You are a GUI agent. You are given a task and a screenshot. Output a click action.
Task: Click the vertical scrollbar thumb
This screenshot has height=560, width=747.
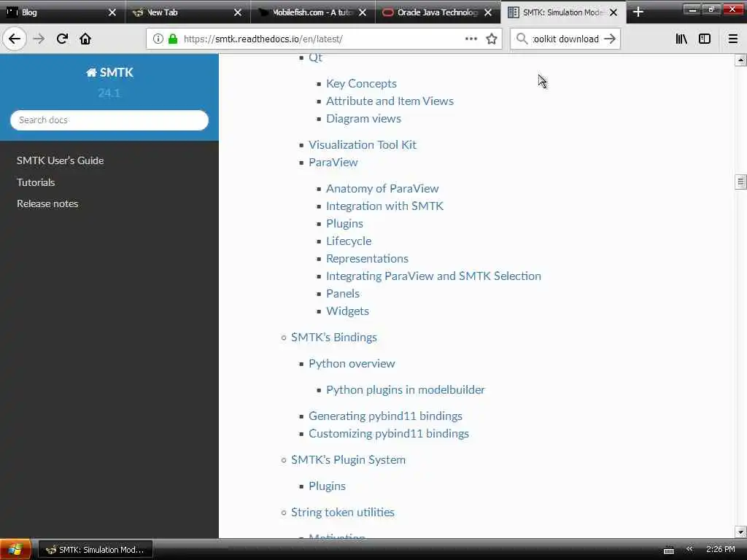(x=740, y=182)
